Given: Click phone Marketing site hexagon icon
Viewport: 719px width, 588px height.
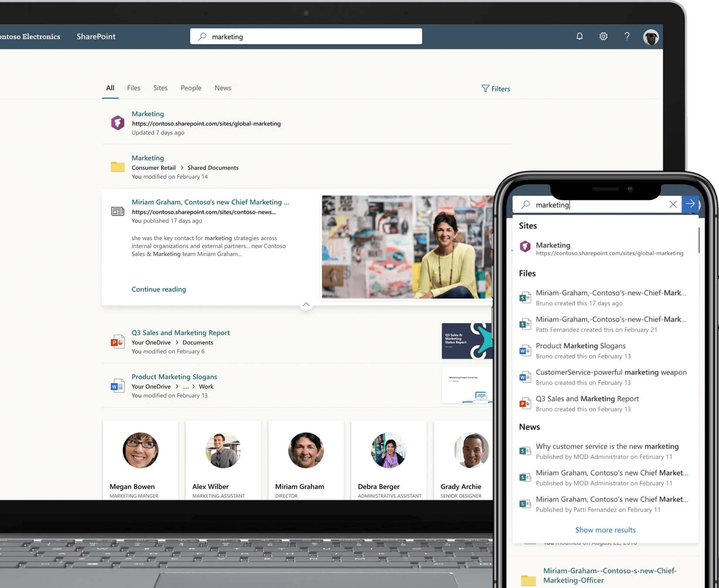Looking at the screenshot, I should click(525, 247).
